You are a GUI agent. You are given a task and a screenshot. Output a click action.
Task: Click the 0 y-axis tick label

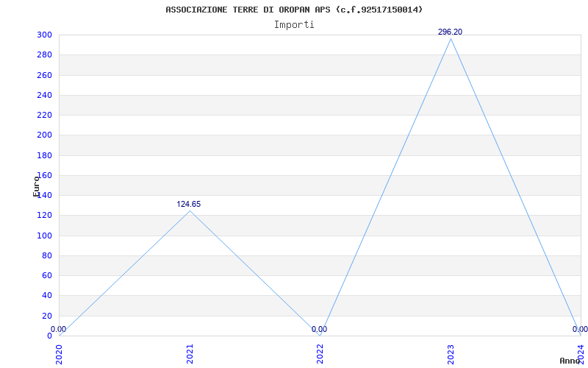(49, 336)
